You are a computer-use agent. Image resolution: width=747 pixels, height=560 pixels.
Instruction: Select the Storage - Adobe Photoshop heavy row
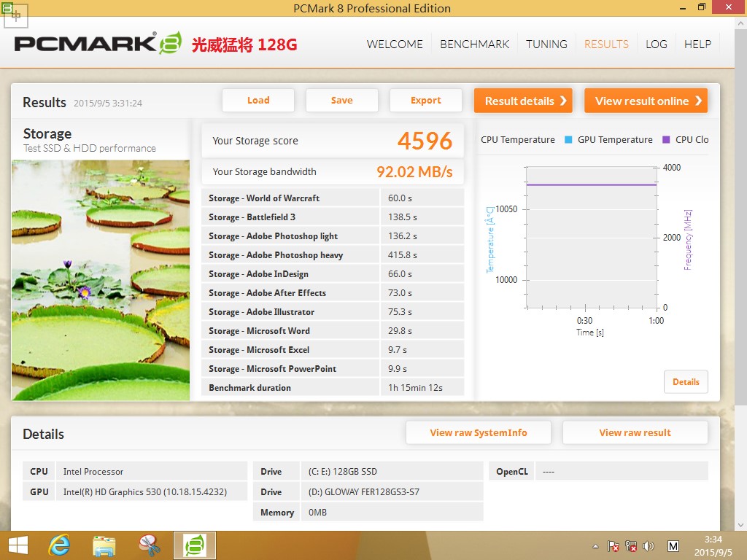333,255
